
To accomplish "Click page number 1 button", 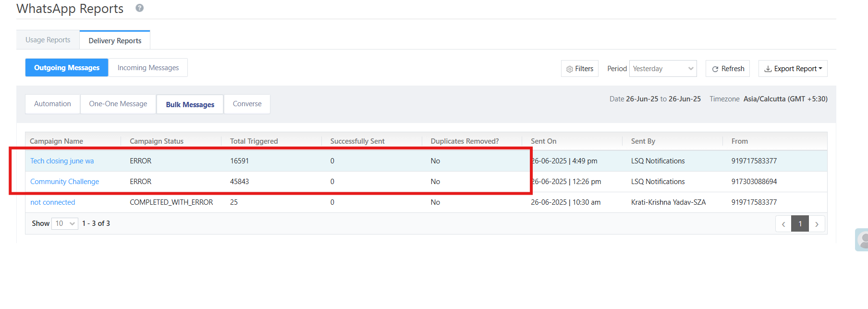I will pos(800,224).
